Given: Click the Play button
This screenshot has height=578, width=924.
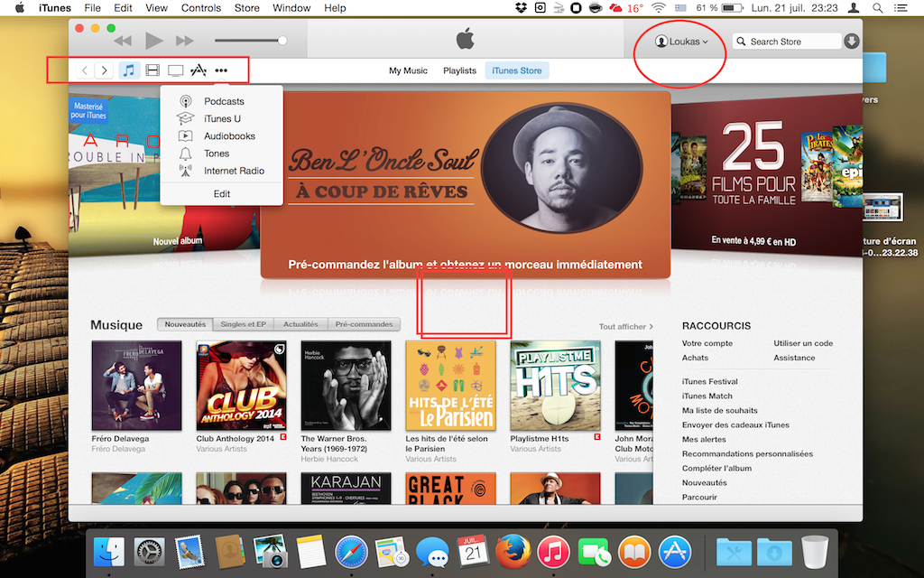Looking at the screenshot, I should (153, 41).
